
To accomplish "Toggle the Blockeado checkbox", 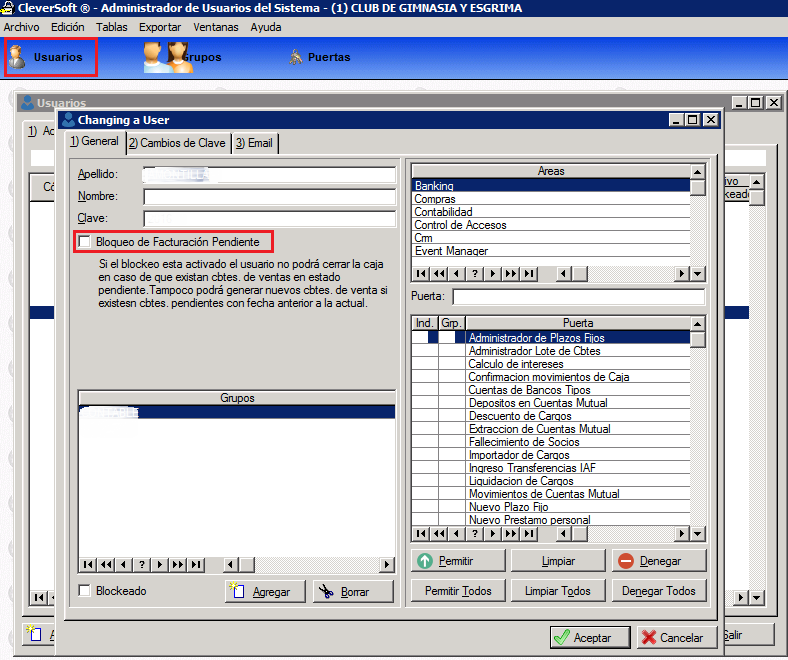I will [x=85, y=591].
